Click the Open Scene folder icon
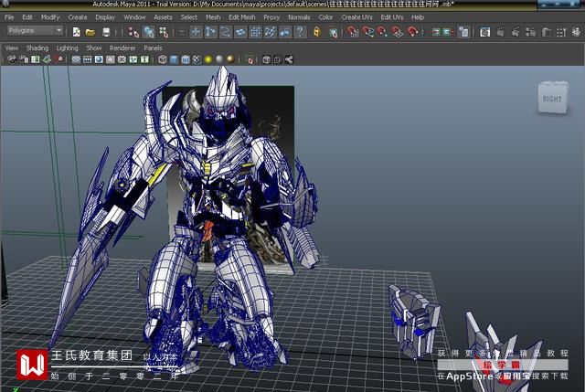 click(90, 32)
